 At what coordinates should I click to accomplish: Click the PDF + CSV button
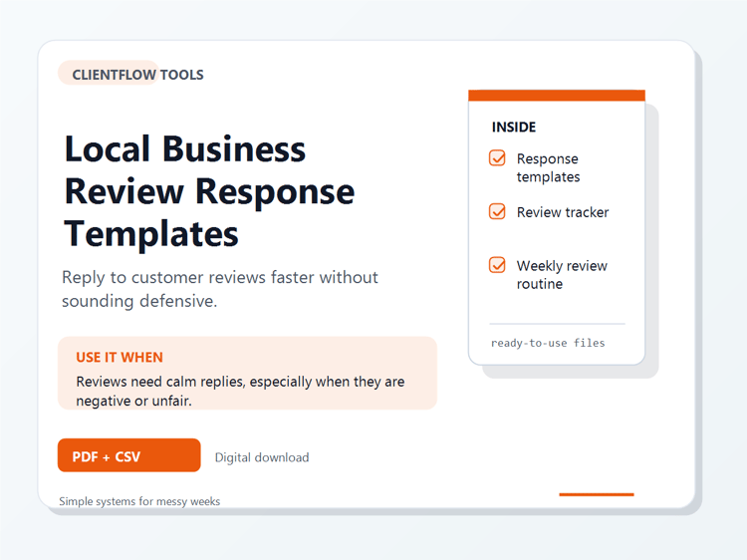[129, 455]
